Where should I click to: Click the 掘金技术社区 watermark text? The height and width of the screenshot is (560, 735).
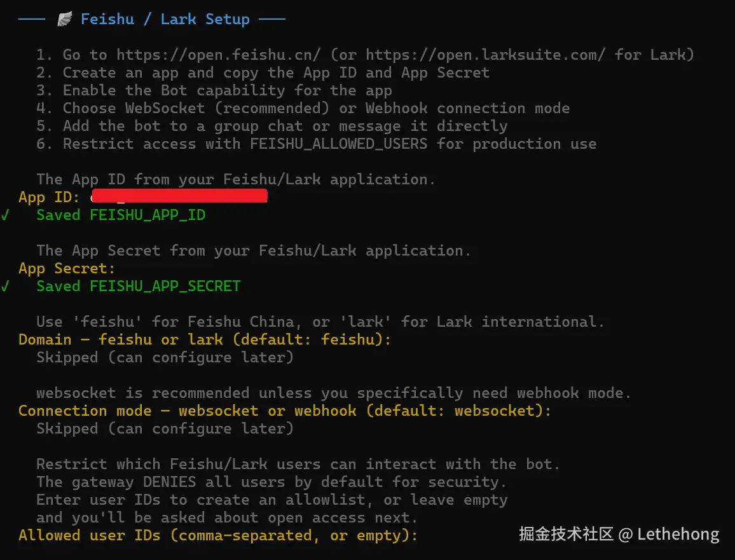tap(566, 534)
